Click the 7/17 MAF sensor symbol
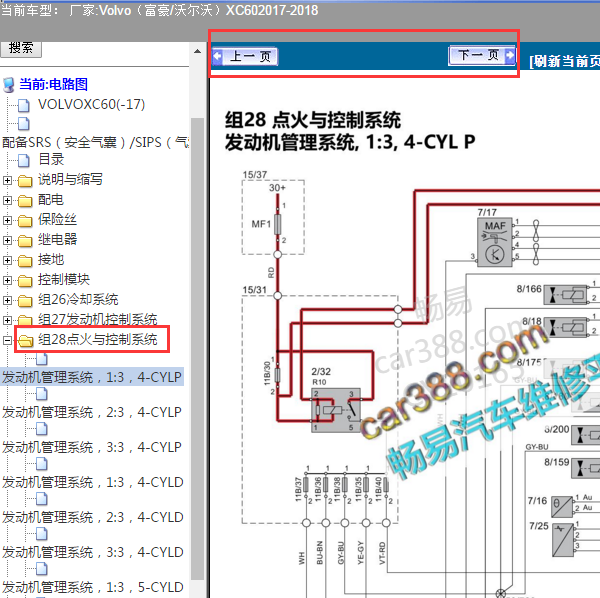Screen dimensions: 600x598 pos(495,242)
